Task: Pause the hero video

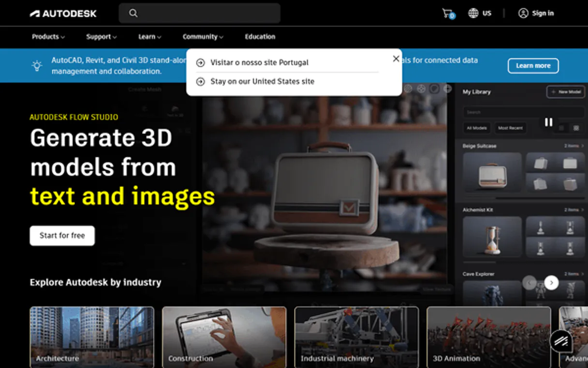Action: pyautogui.click(x=548, y=122)
